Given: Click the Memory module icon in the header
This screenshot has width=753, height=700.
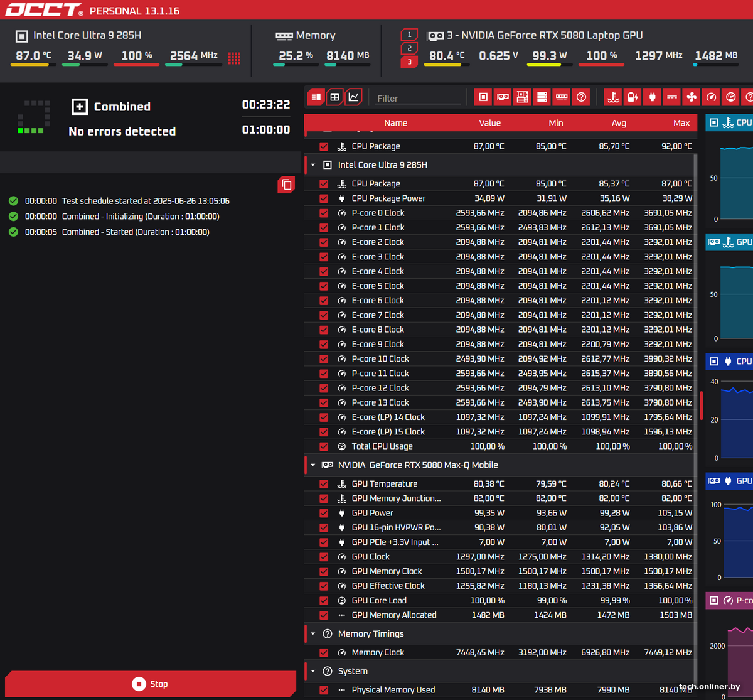Looking at the screenshot, I should (x=284, y=36).
